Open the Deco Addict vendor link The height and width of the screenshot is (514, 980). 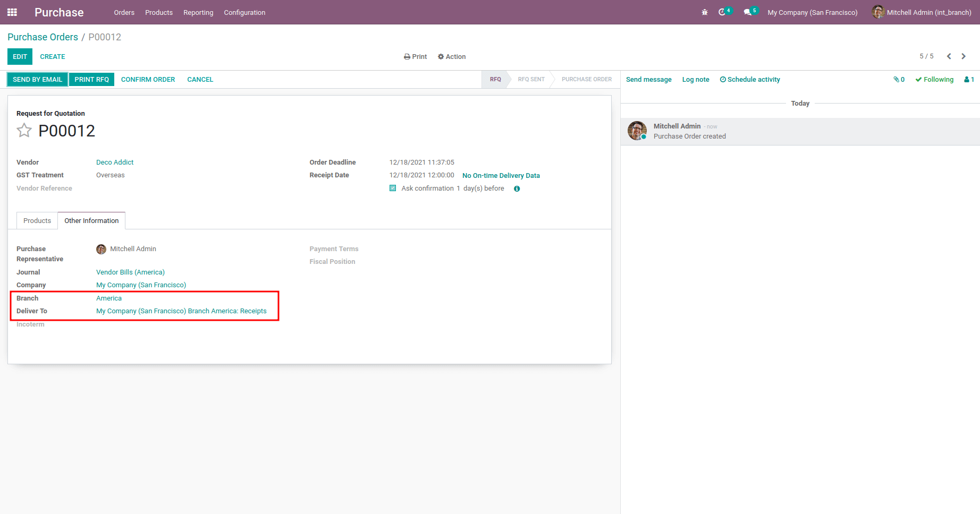coord(115,162)
